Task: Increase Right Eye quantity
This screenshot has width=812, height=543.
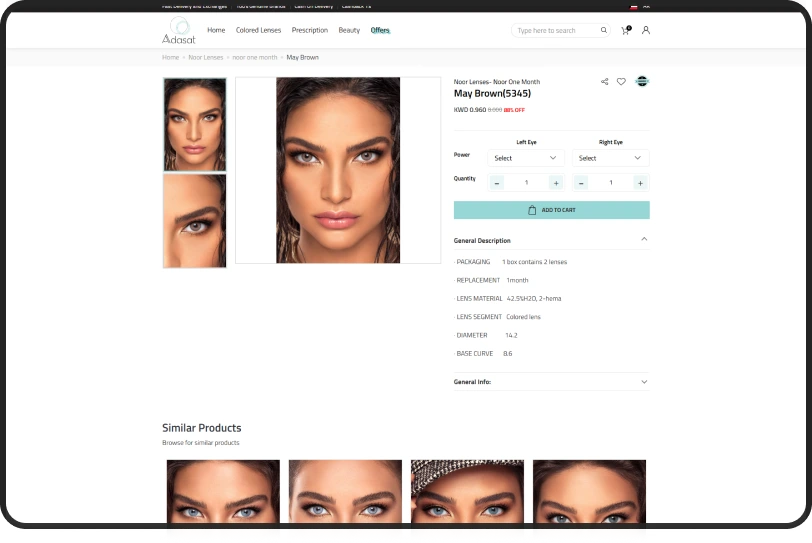Action: [x=640, y=183]
